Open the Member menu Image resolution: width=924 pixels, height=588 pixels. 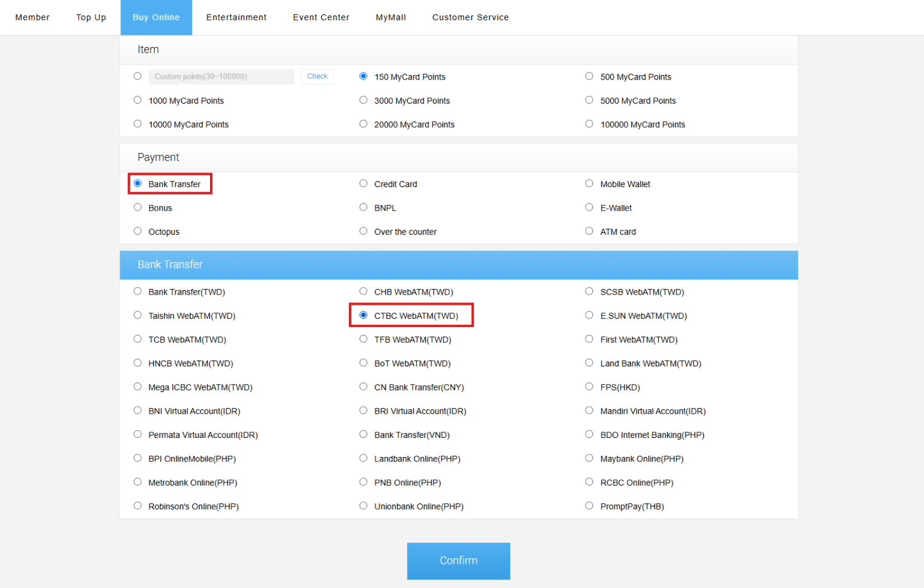pos(32,17)
